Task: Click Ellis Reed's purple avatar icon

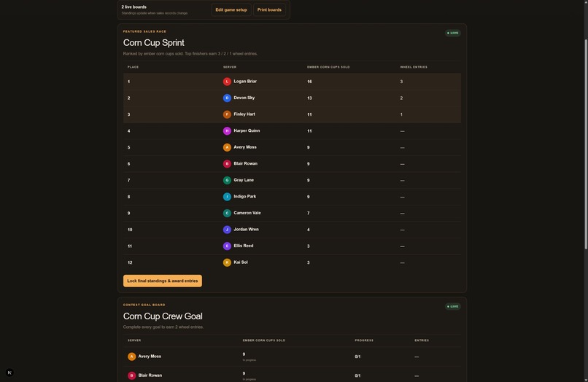Action: click(227, 246)
